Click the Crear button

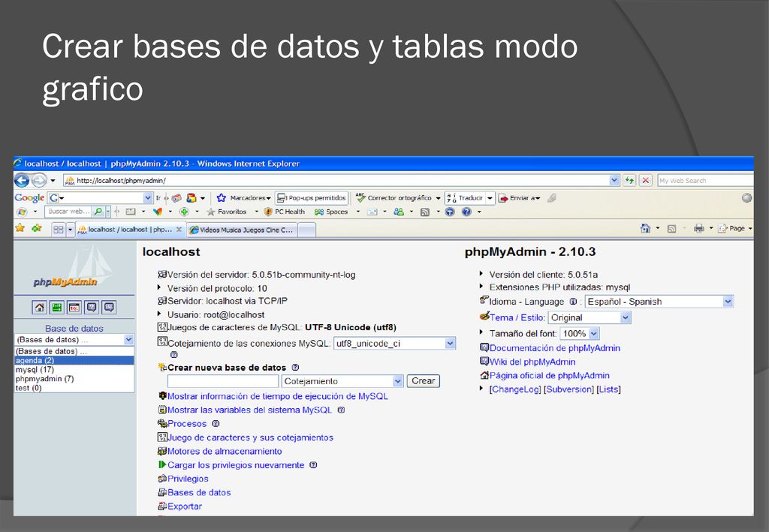424,381
